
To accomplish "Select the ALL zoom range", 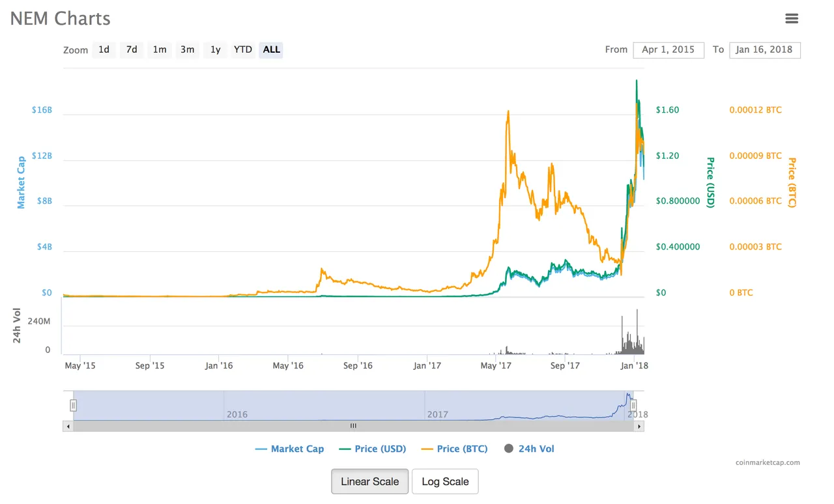I will coord(272,49).
